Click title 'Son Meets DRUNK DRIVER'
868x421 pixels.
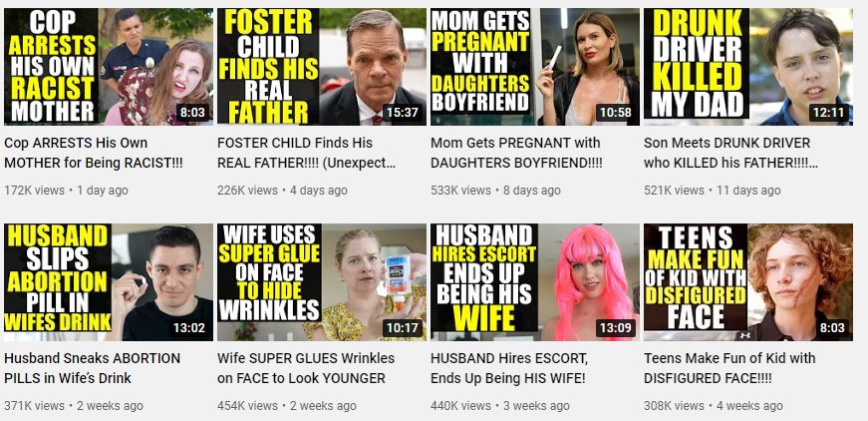[730, 153]
